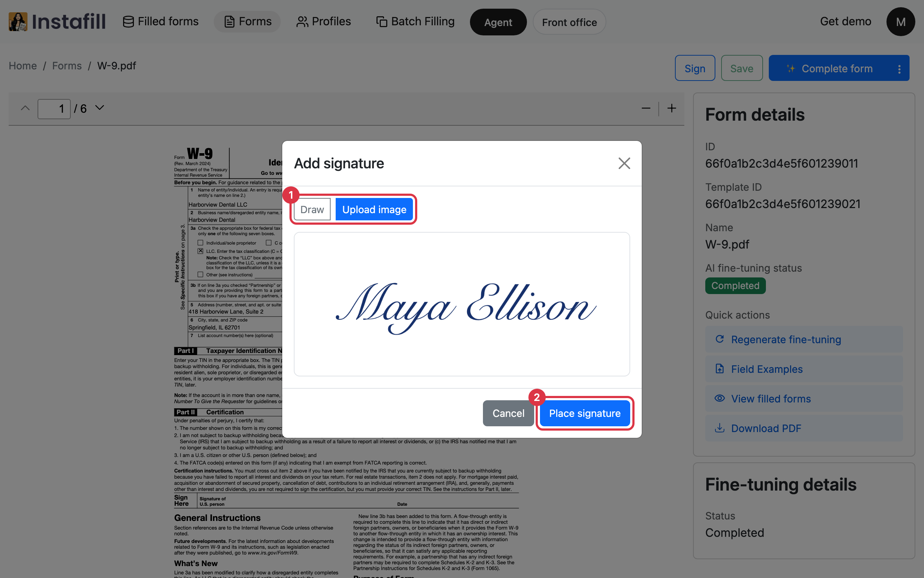Click the Springfield, IL 62701 field
Image resolution: width=924 pixels, height=578 pixels.
pyautogui.click(x=235, y=328)
